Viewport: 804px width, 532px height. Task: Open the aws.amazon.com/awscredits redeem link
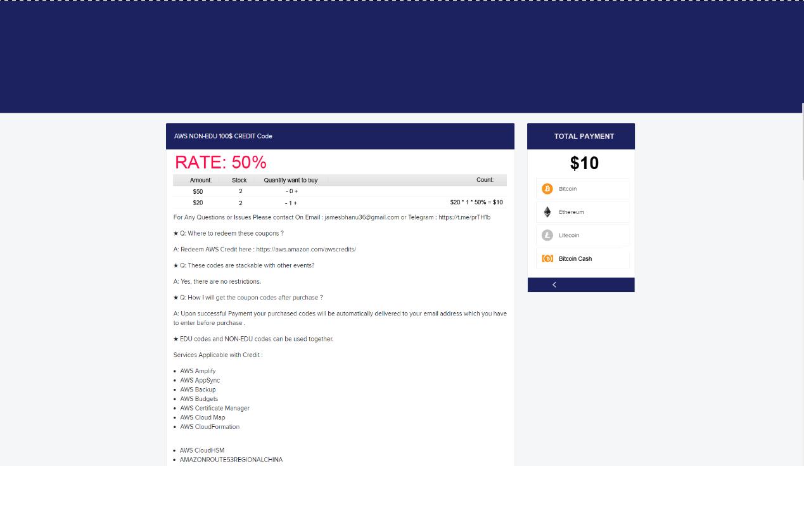(x=305, y=250)
